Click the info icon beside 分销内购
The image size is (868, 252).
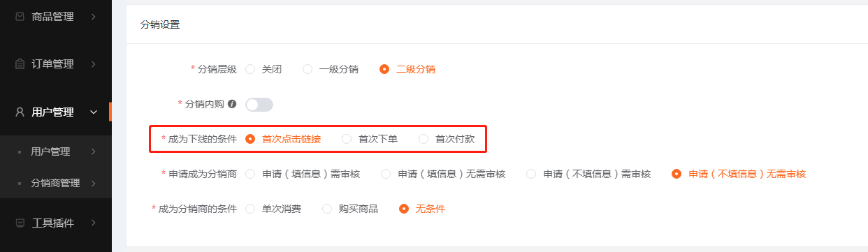click(232, 103)
